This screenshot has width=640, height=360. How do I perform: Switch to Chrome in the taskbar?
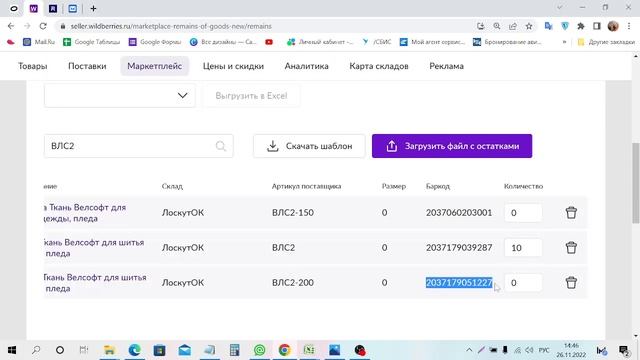284,350
